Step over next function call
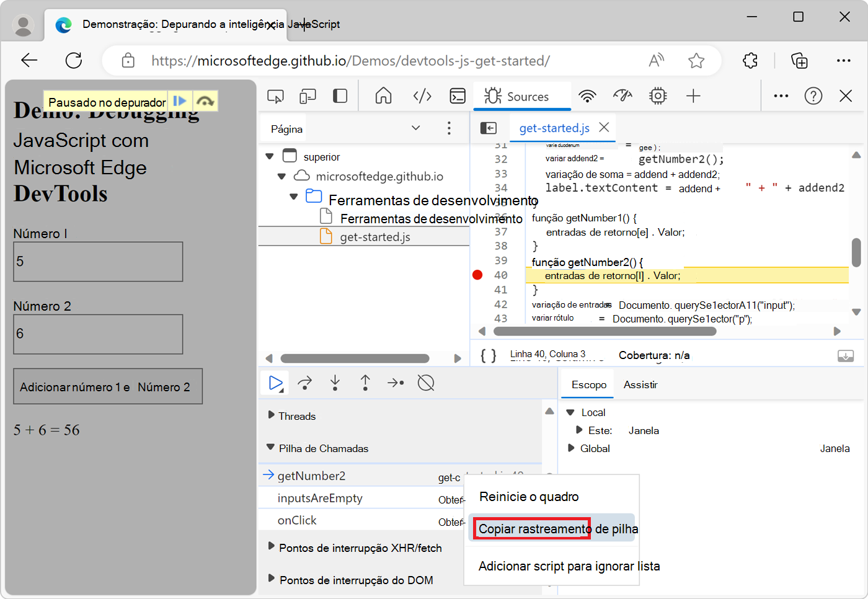 (x=304, y=383)
